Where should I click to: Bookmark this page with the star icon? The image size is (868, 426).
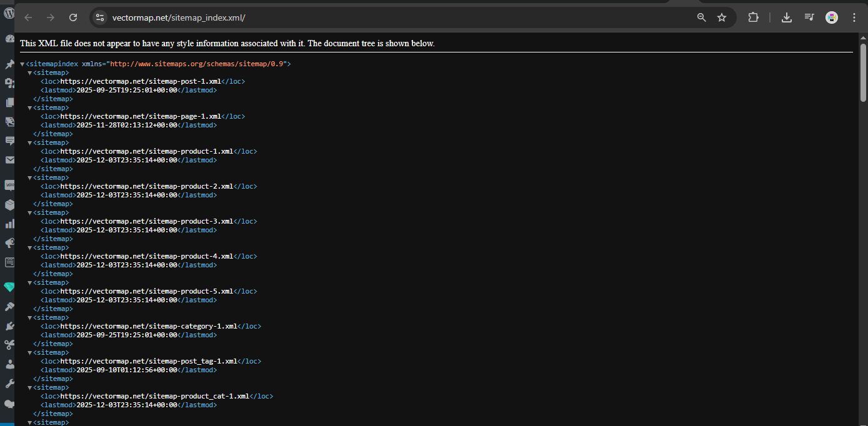(x=722, y=17)
